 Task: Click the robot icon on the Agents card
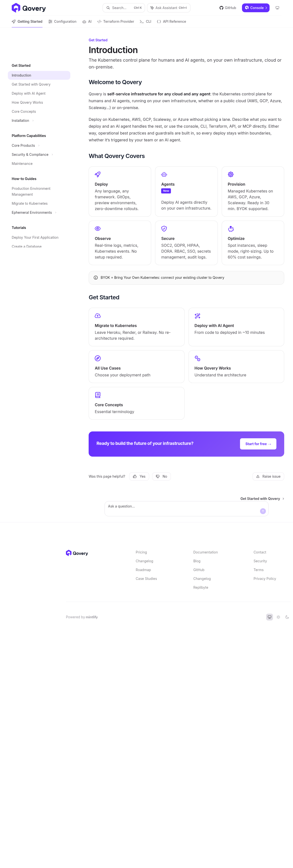tap(164, 174)
